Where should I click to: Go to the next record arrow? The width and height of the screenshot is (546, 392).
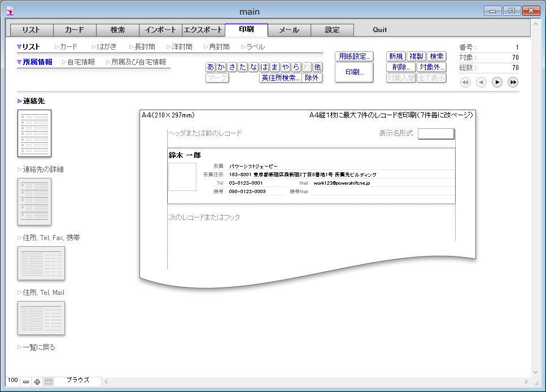pos(497,82)
